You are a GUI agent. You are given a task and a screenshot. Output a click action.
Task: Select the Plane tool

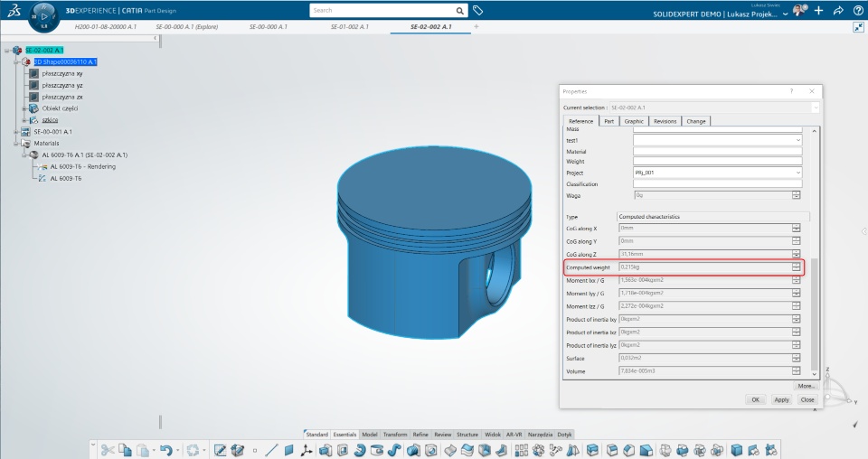[288, 450]
